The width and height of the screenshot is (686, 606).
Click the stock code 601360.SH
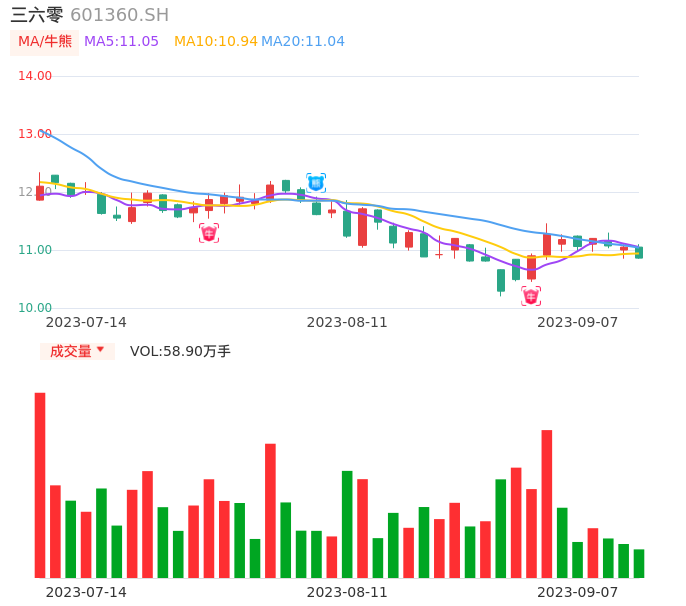coord(119,15)
